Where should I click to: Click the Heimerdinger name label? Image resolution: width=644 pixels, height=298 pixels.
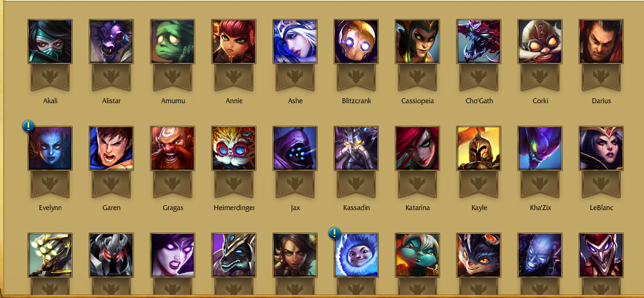tap(234, 208)
